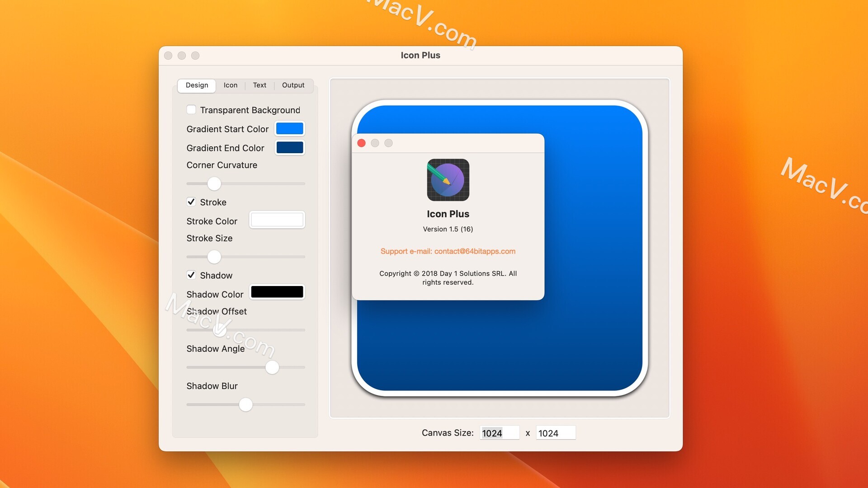Click the Shadow Blur label
This screenshot has width=868, height=488.
click(x=212, y=386)
